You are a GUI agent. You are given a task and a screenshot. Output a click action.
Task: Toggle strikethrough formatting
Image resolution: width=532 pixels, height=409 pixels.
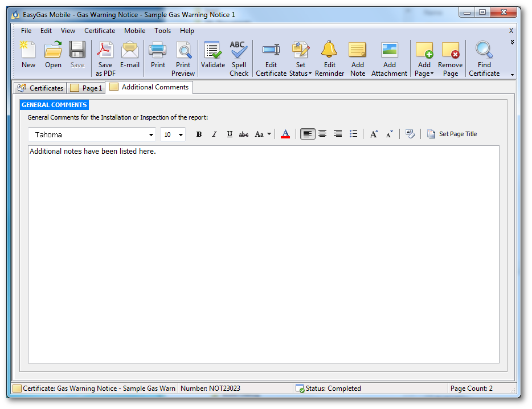pyautogui.click(x=244, y=134)
